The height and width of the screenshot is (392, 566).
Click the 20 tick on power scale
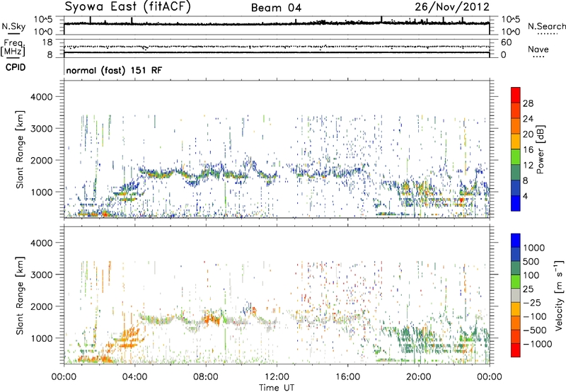coord(528,134)
